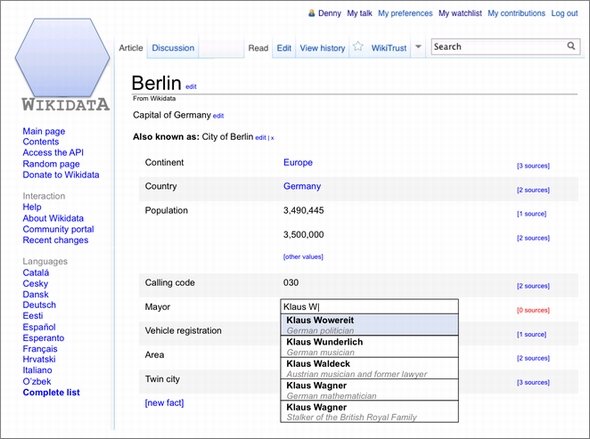
Task: Choose the Klaus Wowereit suggestion
Action: coord(370,325)
